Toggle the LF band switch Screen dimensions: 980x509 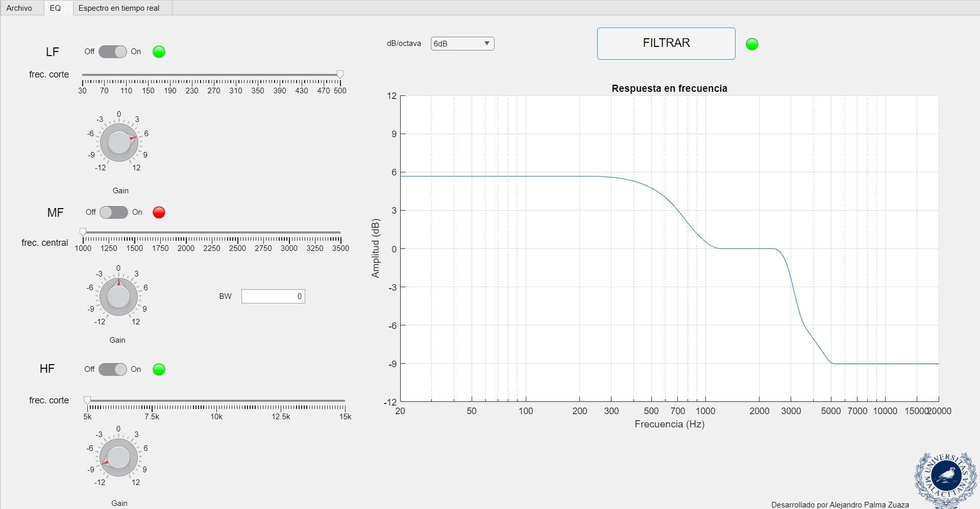pos(113,52)
